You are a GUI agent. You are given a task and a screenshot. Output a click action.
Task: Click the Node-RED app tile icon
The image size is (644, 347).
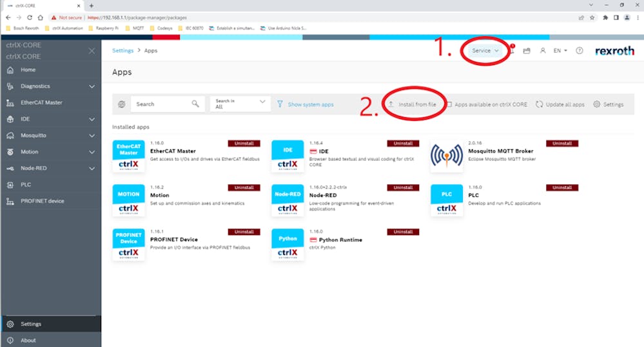click(288, 200)
